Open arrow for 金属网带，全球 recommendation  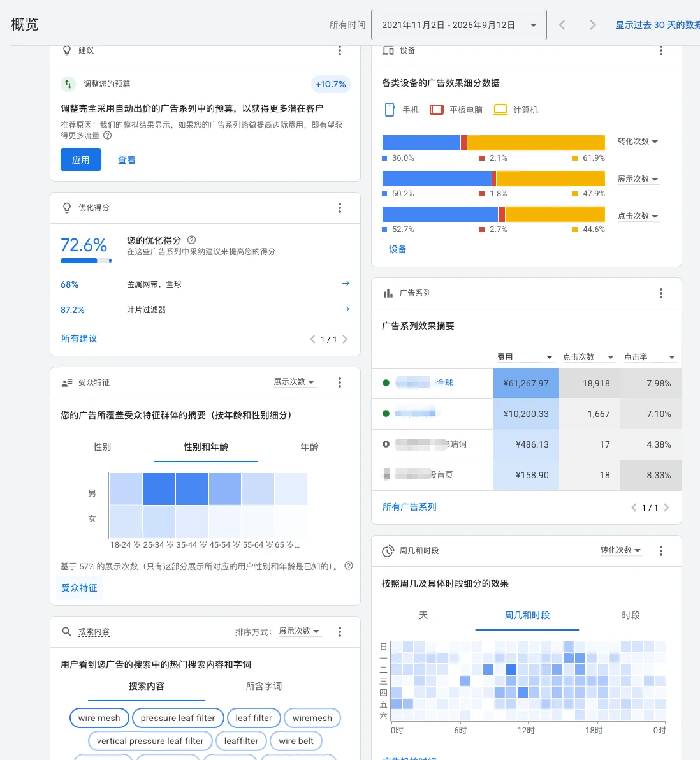[x=346, y=284]
